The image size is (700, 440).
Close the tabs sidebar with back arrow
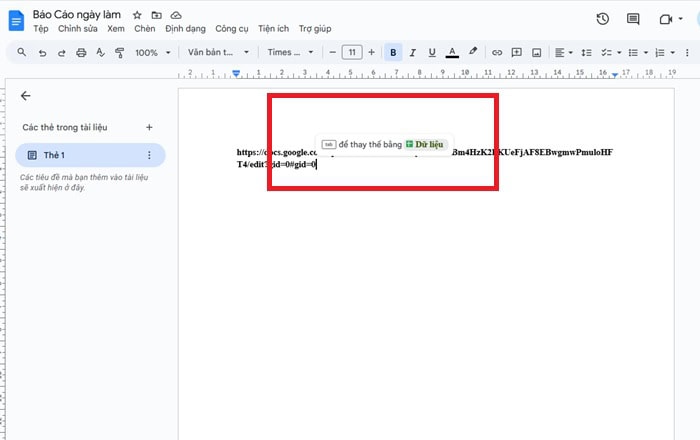tap(25, 95)
